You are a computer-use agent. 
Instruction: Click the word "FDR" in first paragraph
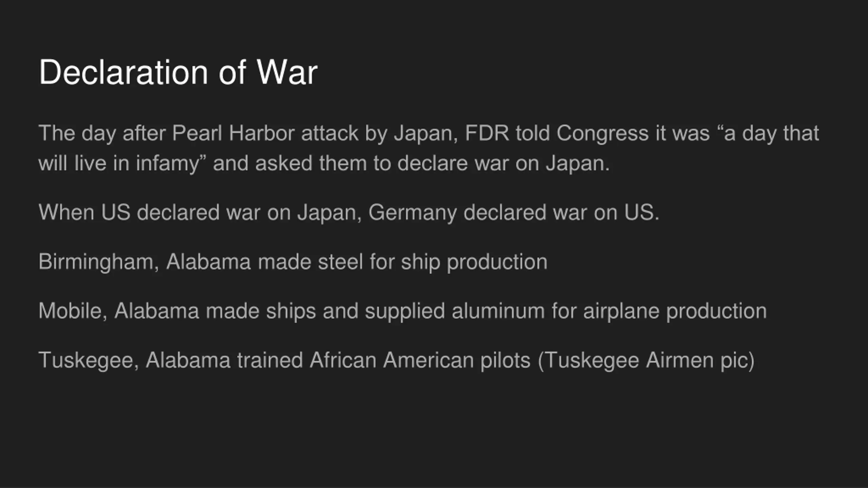tap(487, 133)
